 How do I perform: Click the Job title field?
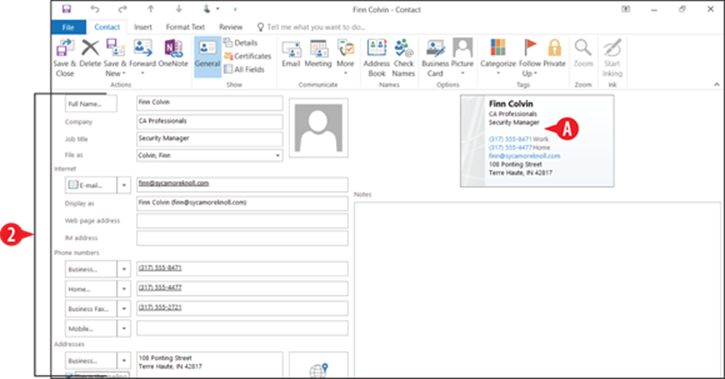coord(209,139)
